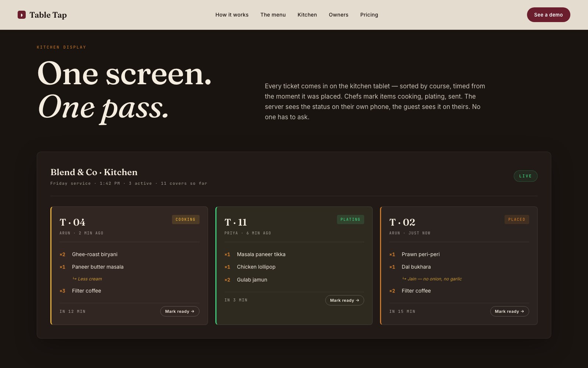
Task: Select the Prawn peri-peri order item
Action: [420, 254]
